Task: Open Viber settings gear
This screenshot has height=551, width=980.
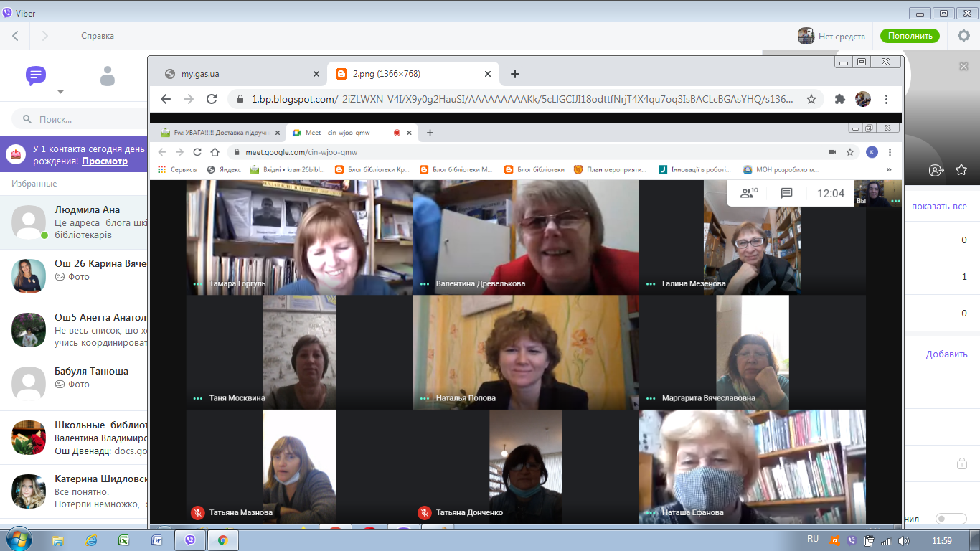Action: click(963, 35)
